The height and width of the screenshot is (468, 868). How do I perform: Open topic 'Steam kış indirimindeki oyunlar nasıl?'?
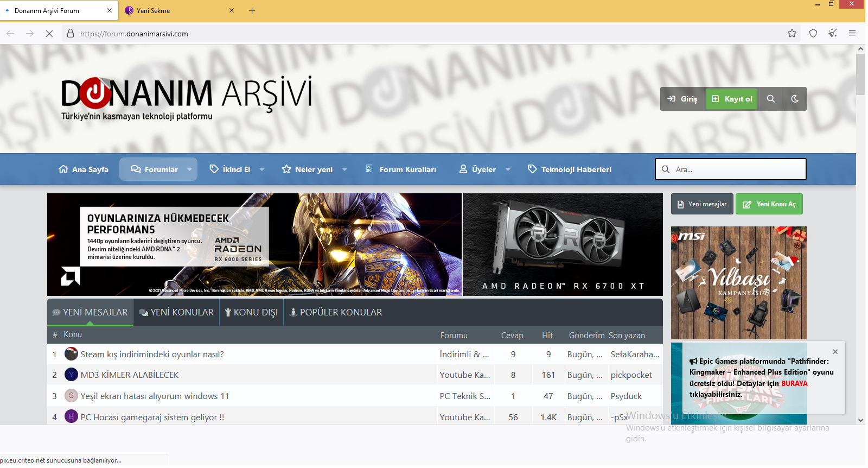(x=152, y=355)
